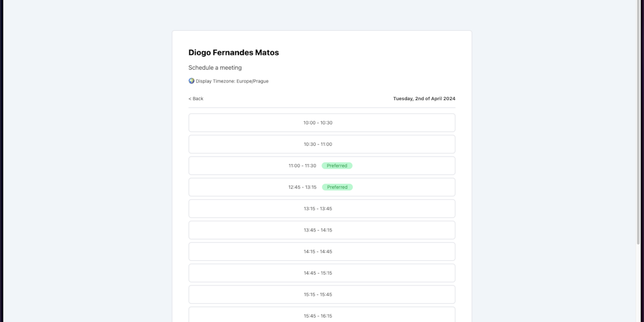The image size is (644, 322).
Task: Go back using the Back link
Action: point(196,99)
